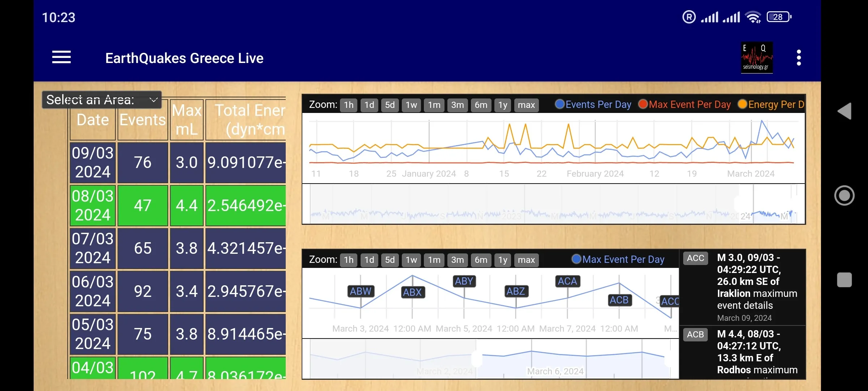Click the 4.4 max magnitude cell

187,205
